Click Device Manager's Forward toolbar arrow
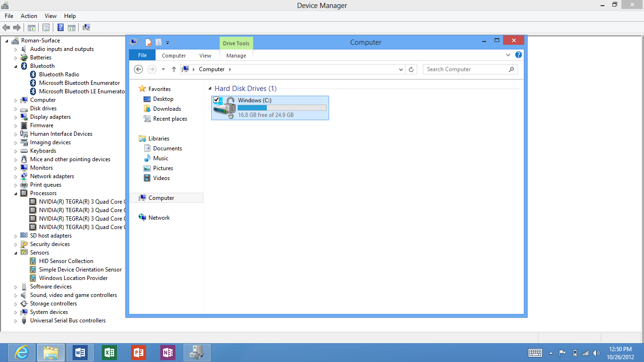This screenshot has width=644, height=362. click(x=17, y=28)
